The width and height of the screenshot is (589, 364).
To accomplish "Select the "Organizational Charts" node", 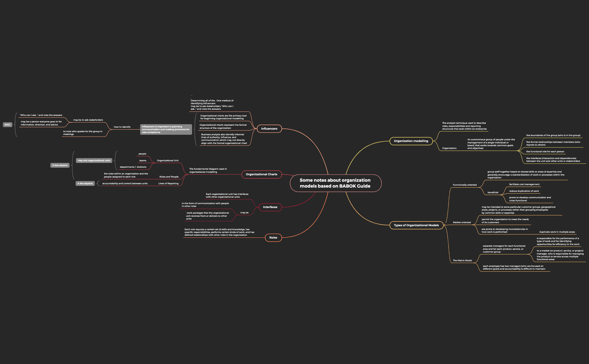I will coord(262,174).
